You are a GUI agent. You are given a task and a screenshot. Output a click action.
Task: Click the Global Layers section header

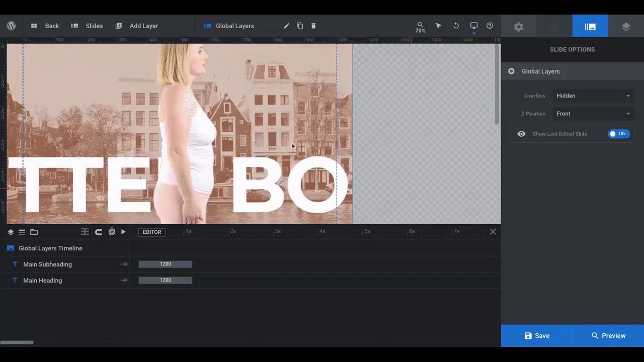[573, 71]
